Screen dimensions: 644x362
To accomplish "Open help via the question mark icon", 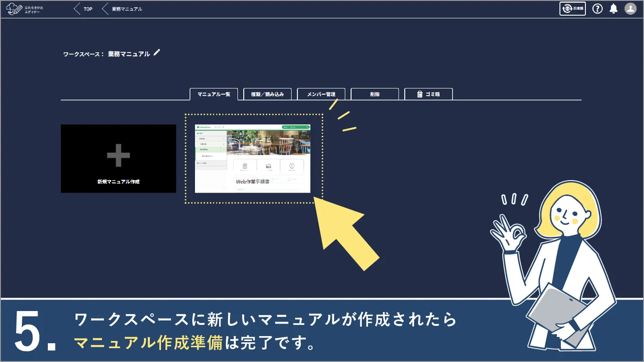I will click(x=597, y=9).
